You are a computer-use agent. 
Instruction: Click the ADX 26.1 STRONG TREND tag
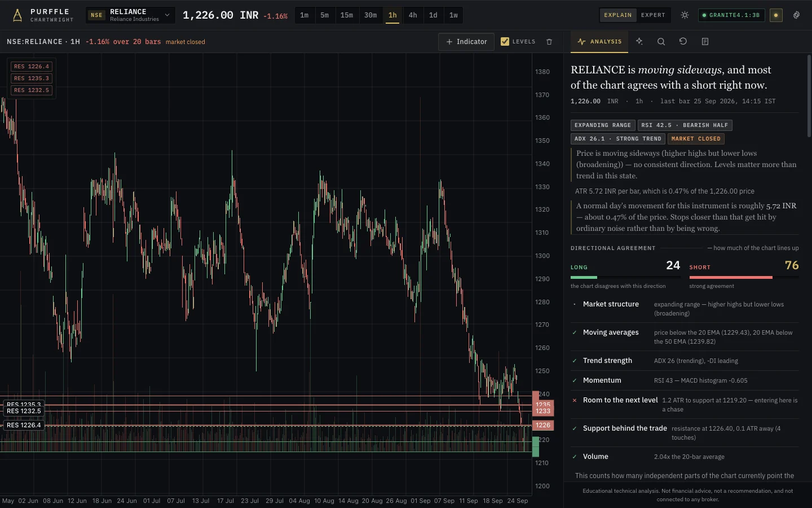coord(618,139)
